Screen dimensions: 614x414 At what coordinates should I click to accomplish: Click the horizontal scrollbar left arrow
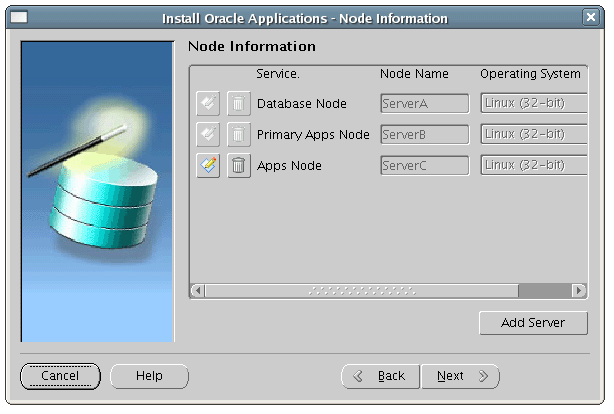198,291
